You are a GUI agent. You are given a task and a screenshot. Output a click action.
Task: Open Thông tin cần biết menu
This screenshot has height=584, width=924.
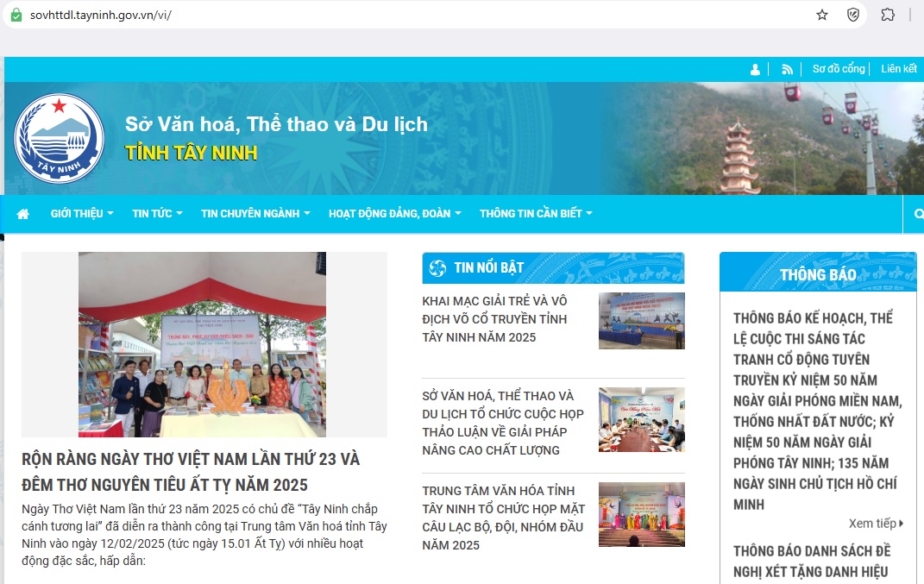tap(536, 214)
